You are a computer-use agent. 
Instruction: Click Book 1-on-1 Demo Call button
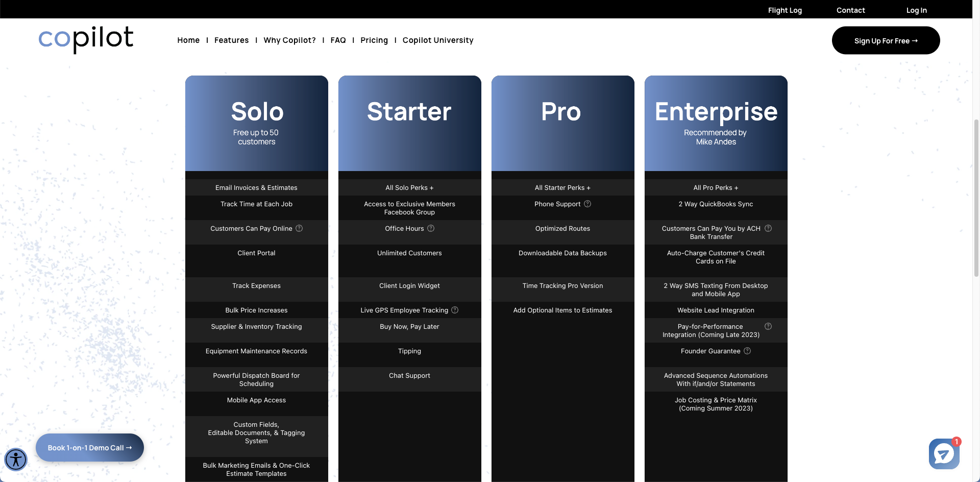[x=90, y=448]
